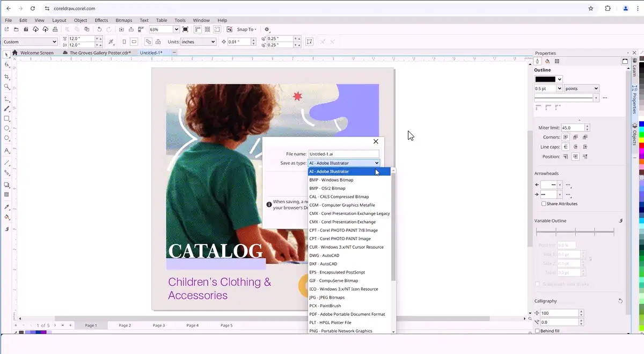Pick the Color Eyedropper tool

point(7,207)
